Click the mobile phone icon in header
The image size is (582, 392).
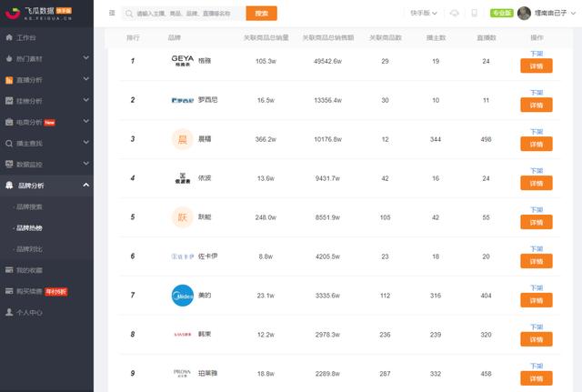pos(475,13)
